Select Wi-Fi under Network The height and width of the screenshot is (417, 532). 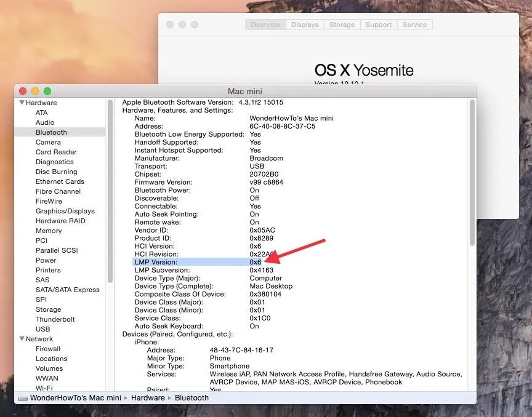44,387
